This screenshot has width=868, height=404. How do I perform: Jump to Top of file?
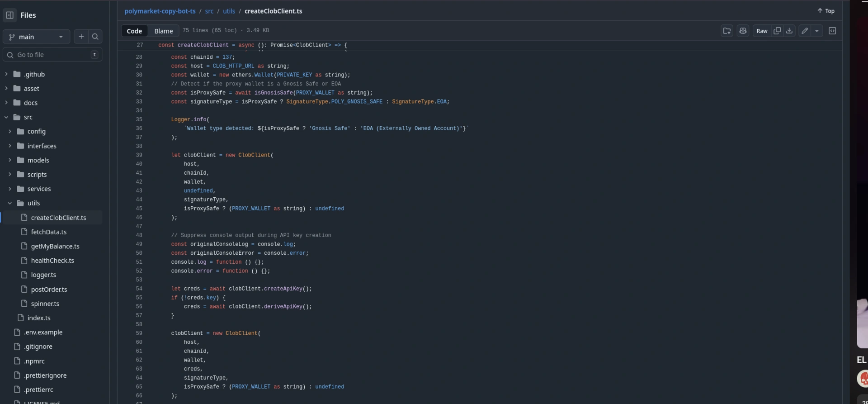tap(826, 11)
